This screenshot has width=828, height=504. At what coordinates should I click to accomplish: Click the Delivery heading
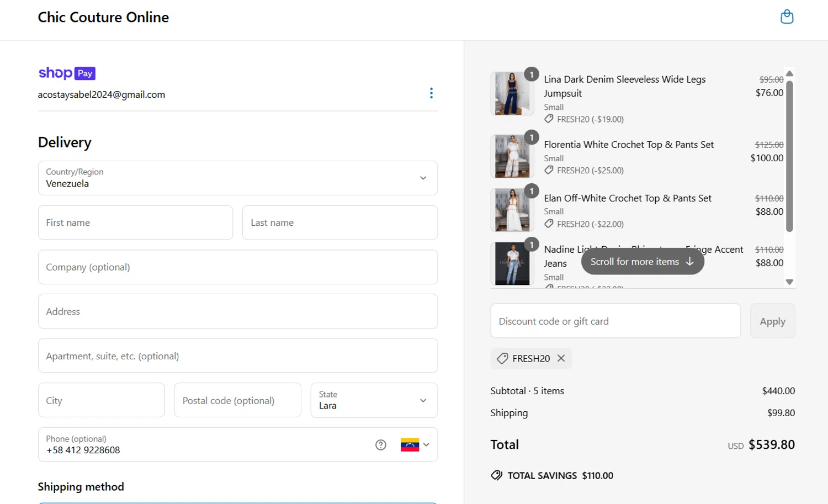65,142
